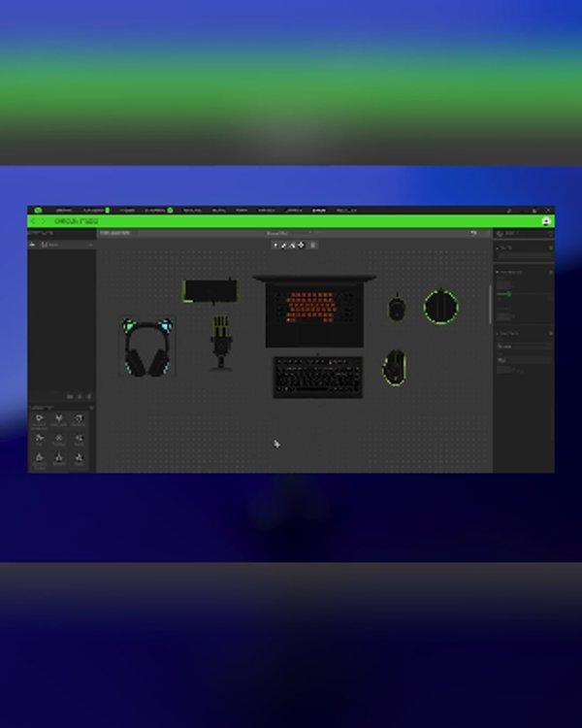The width and height of the screenshot is (582, 728).
Task: Select the standalone keyboard on the canvas
Action: 318,377
